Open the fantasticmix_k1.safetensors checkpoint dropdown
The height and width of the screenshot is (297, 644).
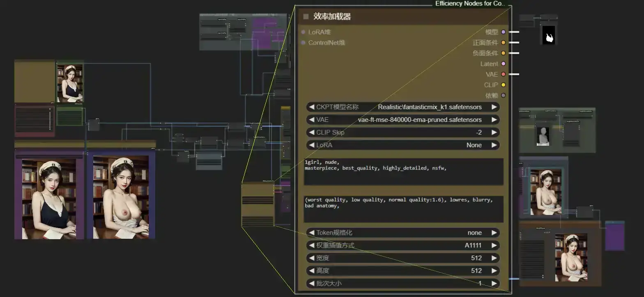(x=403, y=107)
